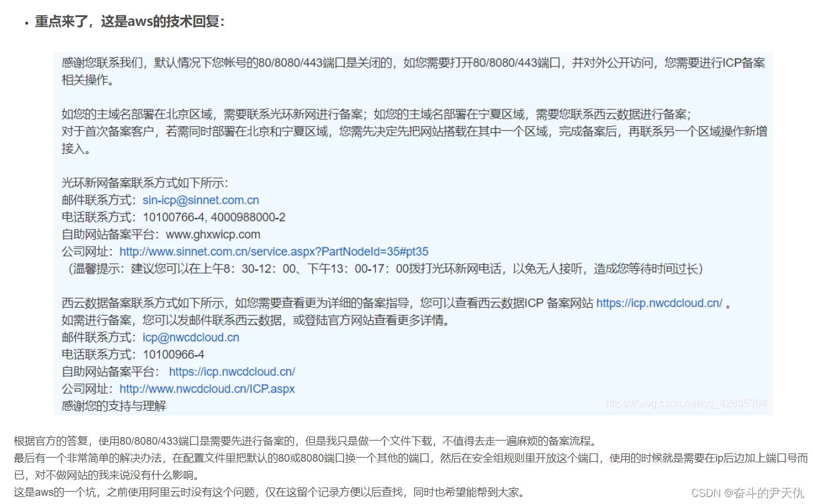
Task: Open the http://www.nwcdcloud.cn/ICP.aspx company link
Action: pos(207,389)
